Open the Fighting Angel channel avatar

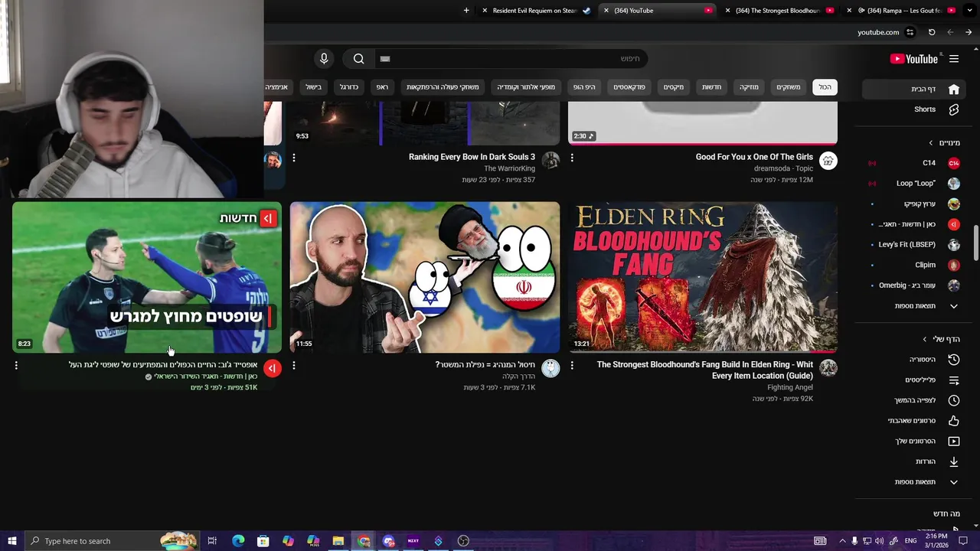828,368
